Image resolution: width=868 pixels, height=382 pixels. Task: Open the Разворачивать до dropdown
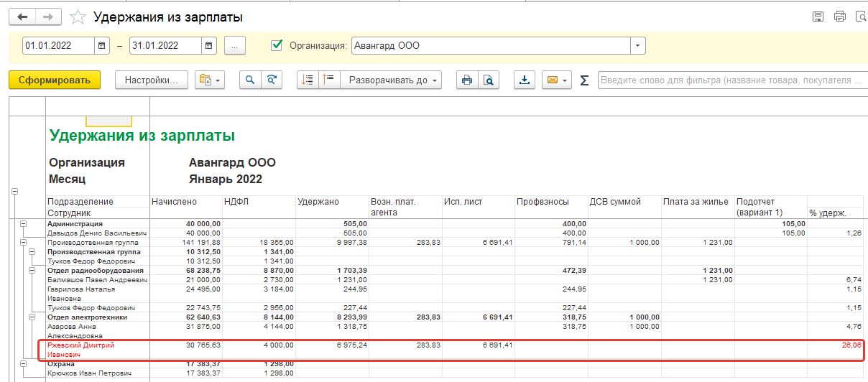click(394, 80)
